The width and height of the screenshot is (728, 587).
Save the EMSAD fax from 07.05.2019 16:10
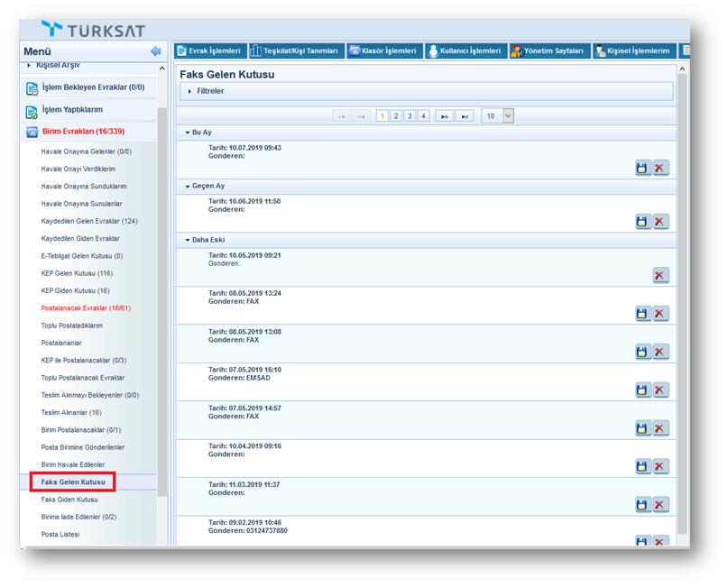(x=642, y=390)
